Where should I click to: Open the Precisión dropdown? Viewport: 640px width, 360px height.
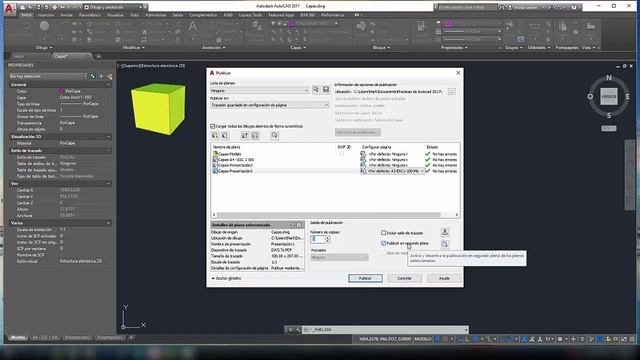point(339,258)
